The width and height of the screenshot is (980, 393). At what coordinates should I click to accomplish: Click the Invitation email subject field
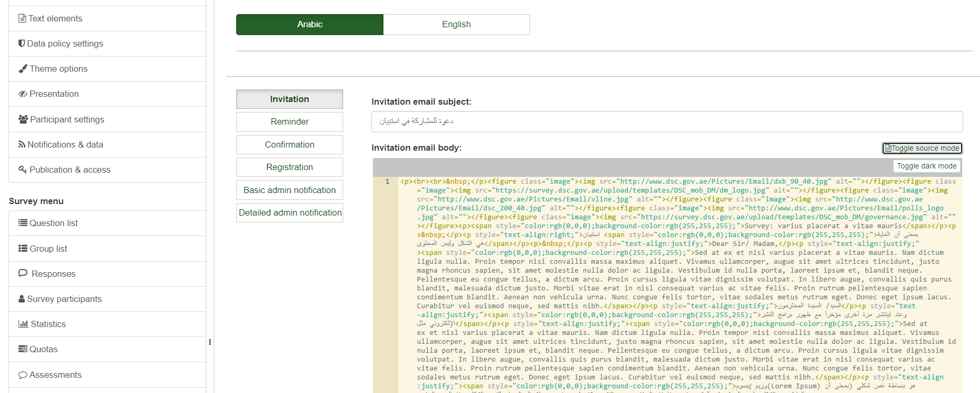[x=667, y=121]
